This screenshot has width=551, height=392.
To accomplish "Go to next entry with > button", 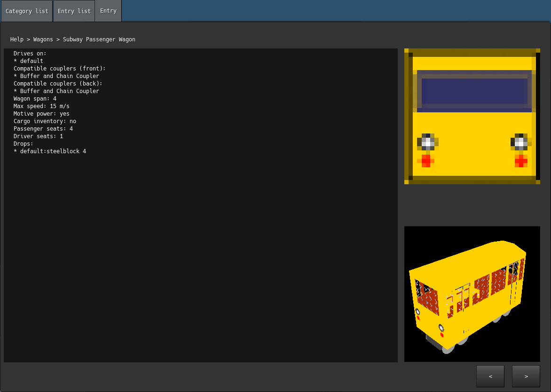I will 526,376.
